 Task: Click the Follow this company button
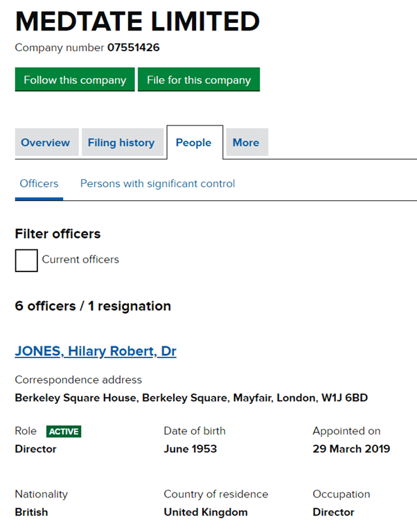point(75,80)
